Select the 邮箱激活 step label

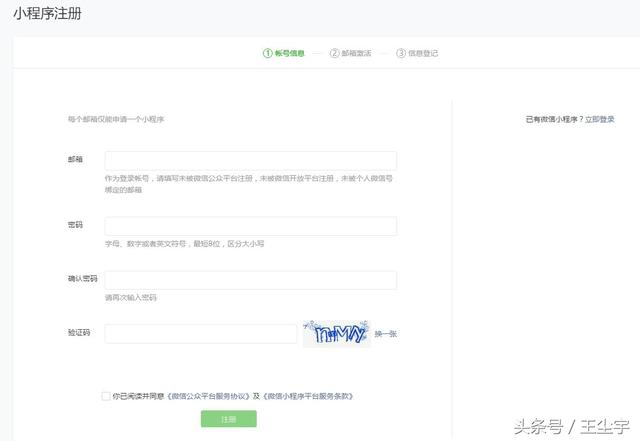coord(357,53)
